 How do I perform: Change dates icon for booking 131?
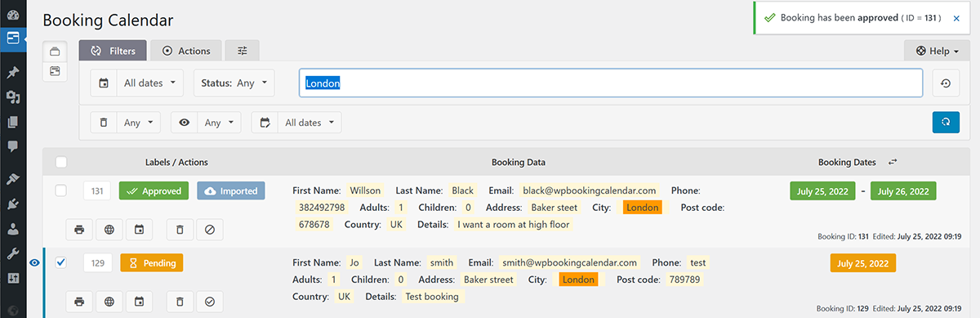[x=139, y=230]
